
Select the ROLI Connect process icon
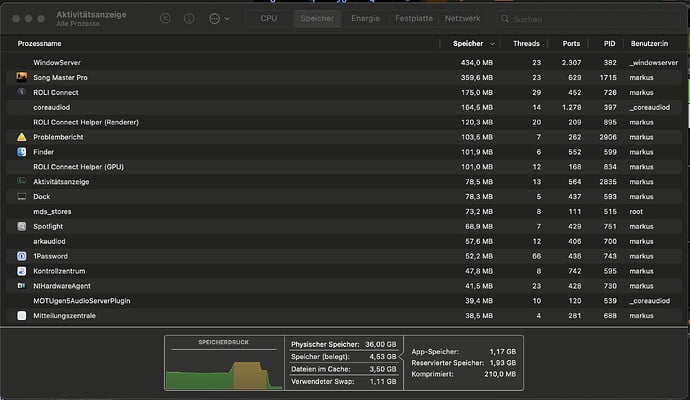(x=22, y=92)
